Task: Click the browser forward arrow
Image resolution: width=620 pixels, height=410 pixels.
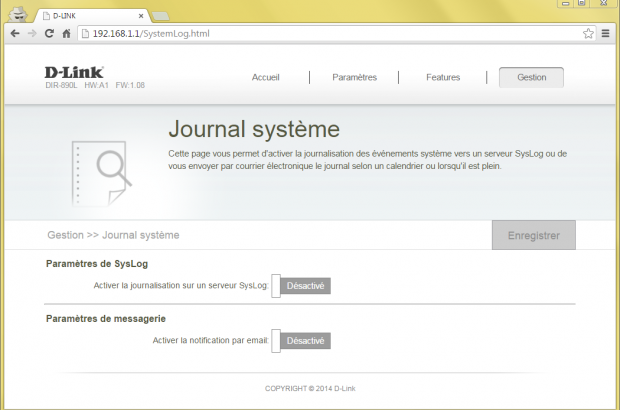Action: pyautogui.click(x=32, y=33)
